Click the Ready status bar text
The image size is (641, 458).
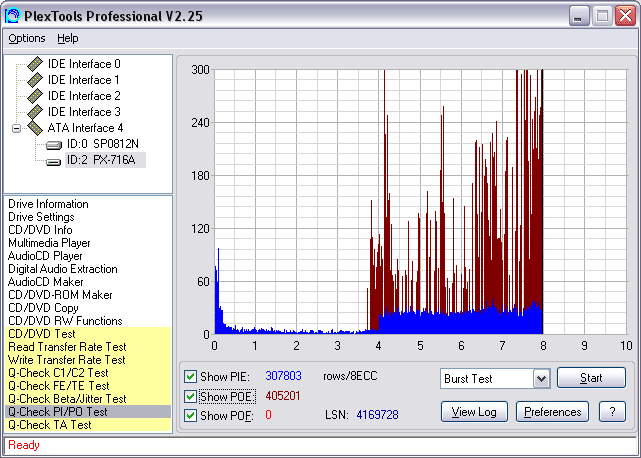coord(24,445)
